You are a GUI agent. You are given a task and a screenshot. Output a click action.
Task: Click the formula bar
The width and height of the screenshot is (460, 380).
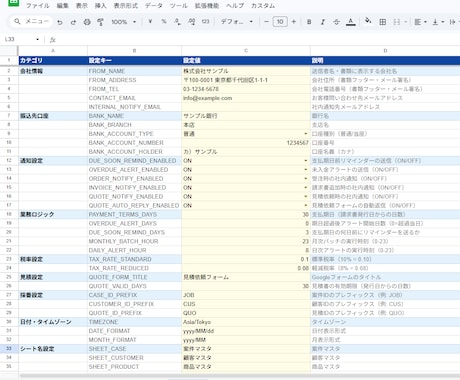coord(257,40)
